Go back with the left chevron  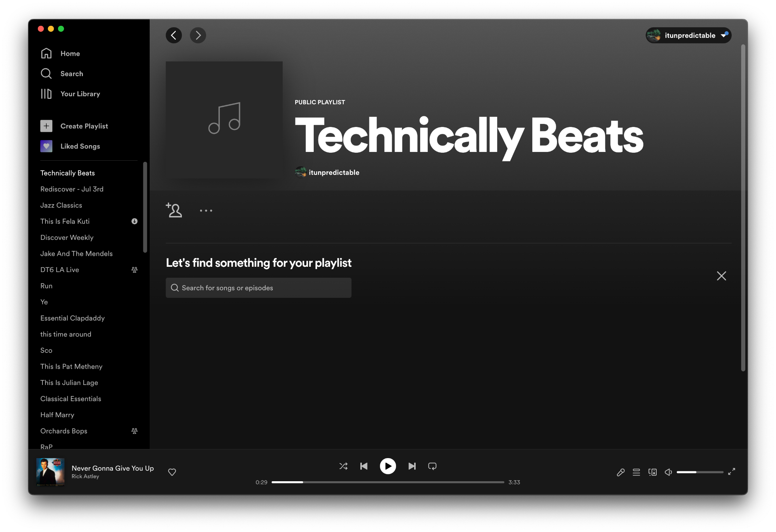tap(174, 35)
